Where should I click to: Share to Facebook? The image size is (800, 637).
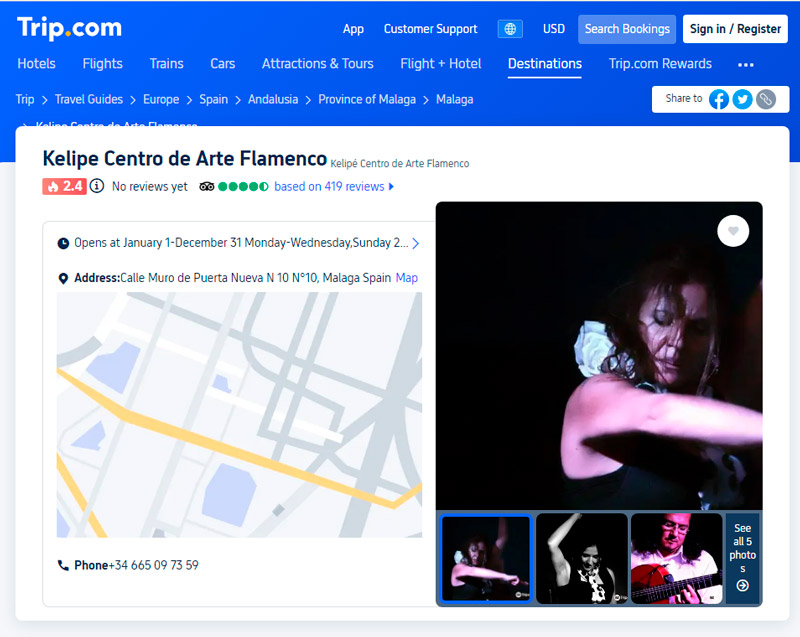click(718, 99)
